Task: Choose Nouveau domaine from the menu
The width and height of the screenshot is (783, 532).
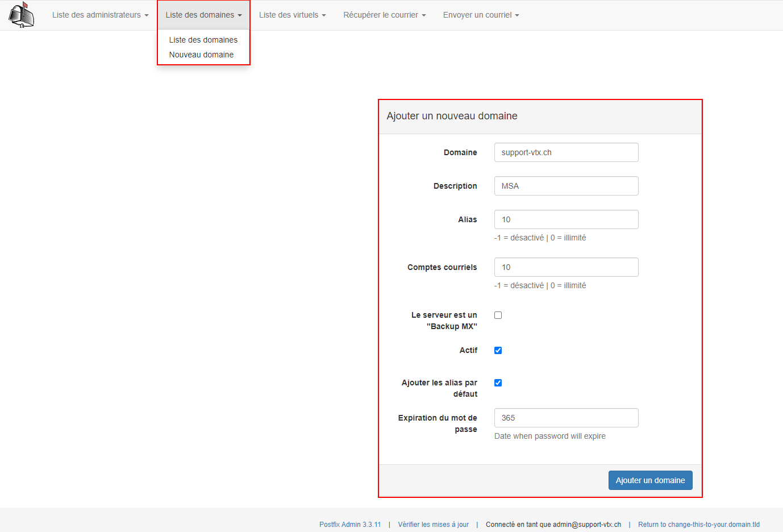Action: (201, 55)
